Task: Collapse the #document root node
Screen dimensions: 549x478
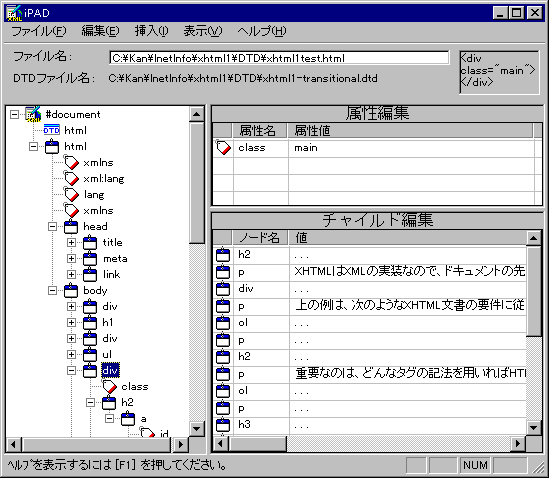Action: [14, 114]
